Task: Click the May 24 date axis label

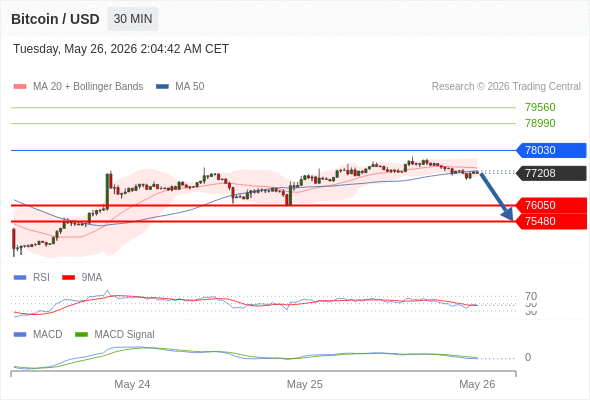Action: (x=132, y=384)
